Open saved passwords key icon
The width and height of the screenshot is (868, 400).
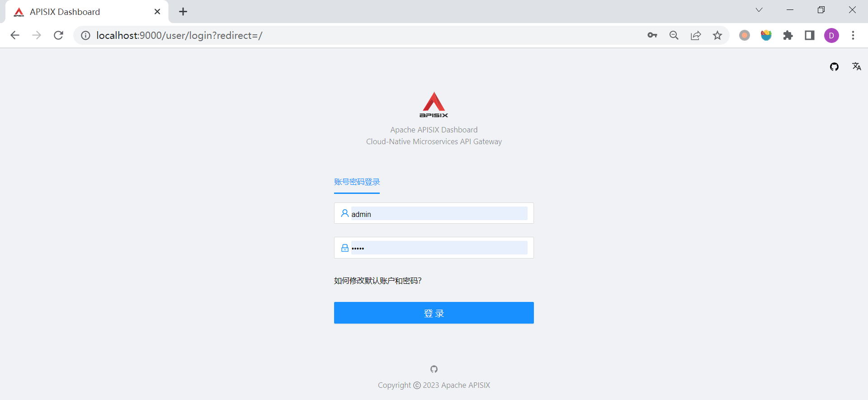click(x=652, y=35)
